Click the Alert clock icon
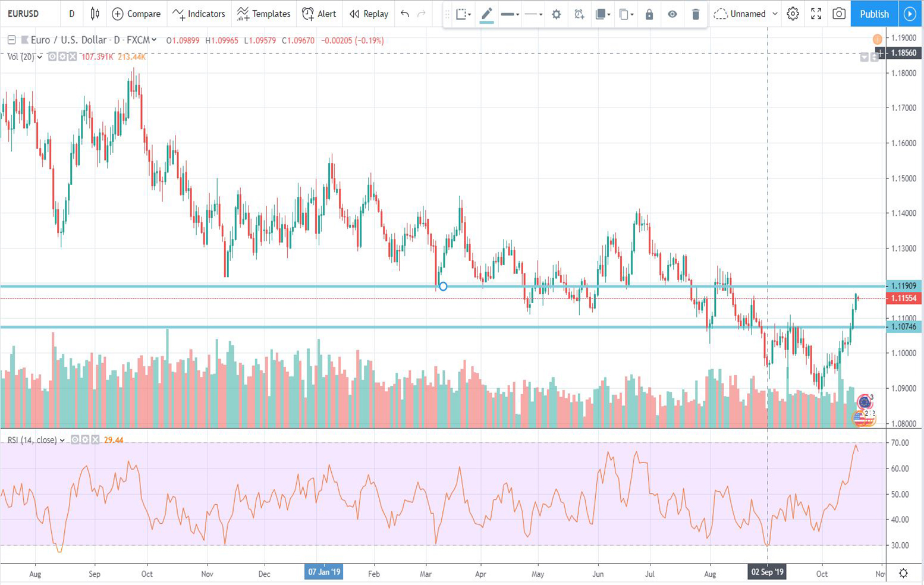Viewport: 924px width, 585px height. coord(308,14)
